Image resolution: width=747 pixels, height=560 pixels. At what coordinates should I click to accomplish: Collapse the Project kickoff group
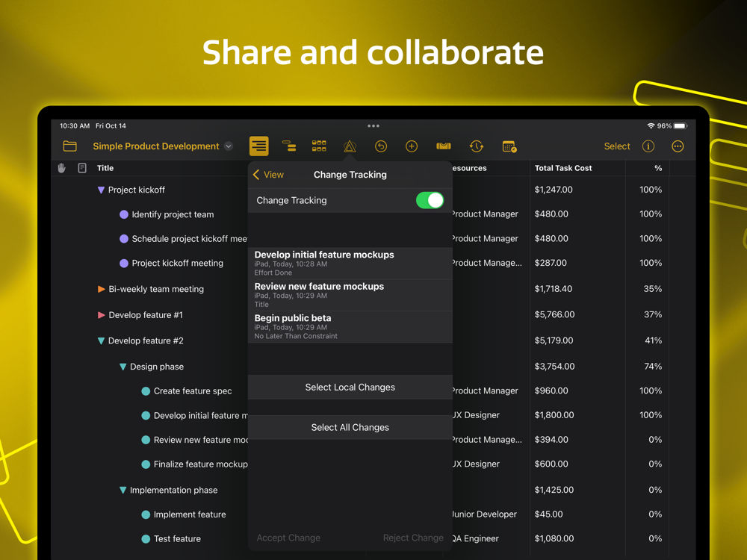(101, 190)
